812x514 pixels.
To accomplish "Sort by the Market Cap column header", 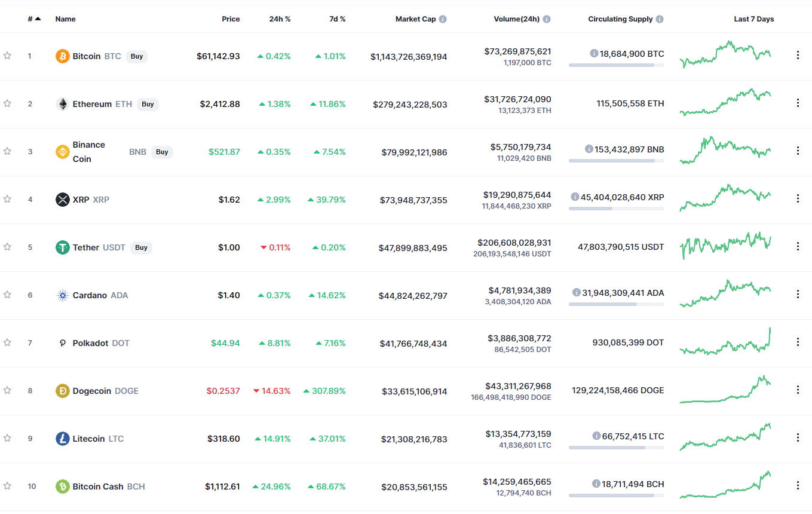I will pyautogui.click(x=416, y=19).
